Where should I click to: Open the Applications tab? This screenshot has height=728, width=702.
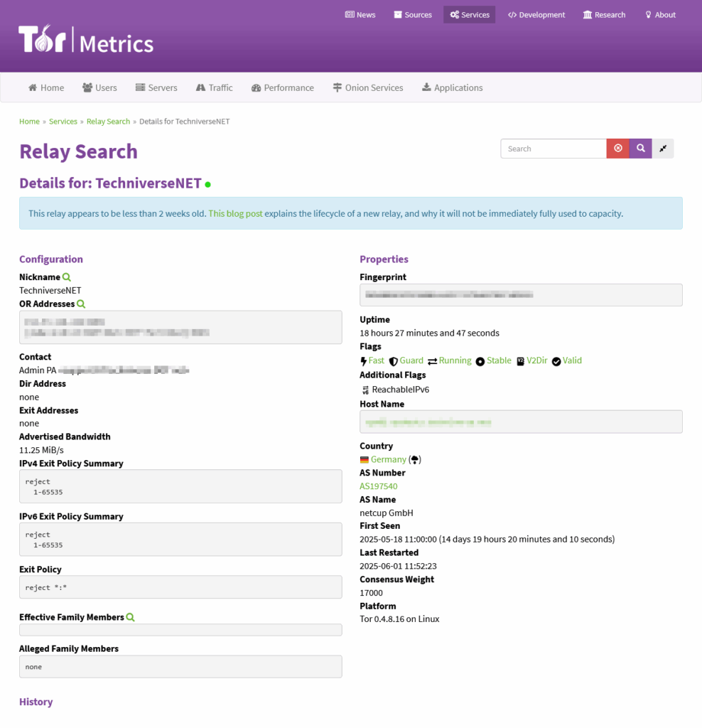(453, 87)
